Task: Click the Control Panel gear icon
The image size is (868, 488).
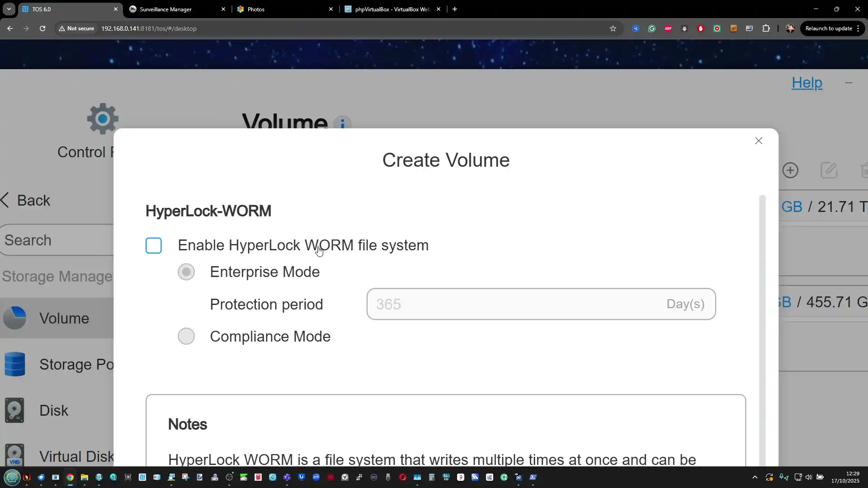Action: pyautogui.click(x=103, y=119)
